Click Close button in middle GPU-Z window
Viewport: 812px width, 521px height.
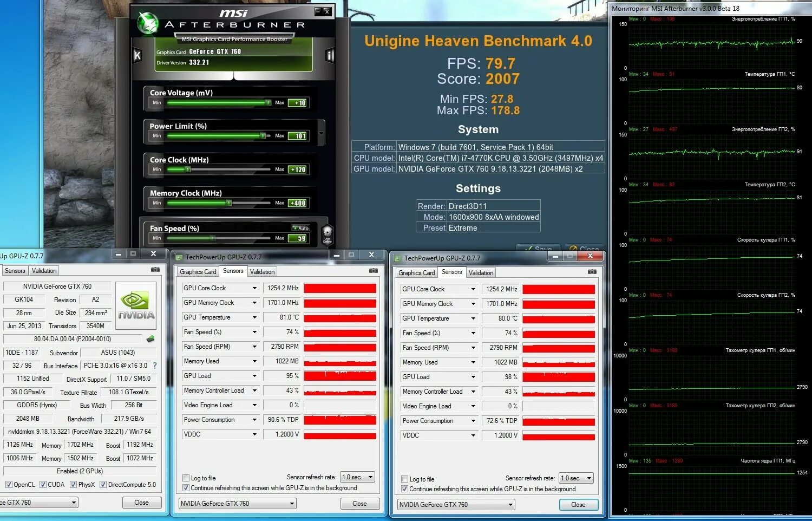click(359, 504)
